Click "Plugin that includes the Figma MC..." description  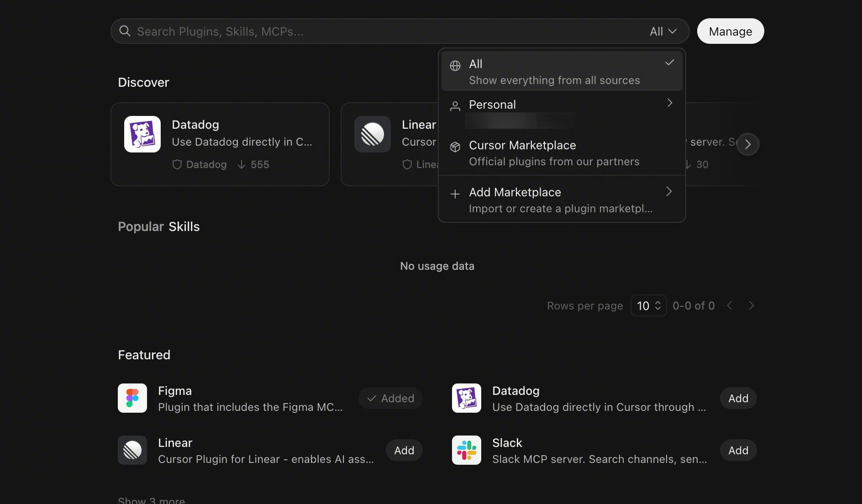[x=250, y=407]
